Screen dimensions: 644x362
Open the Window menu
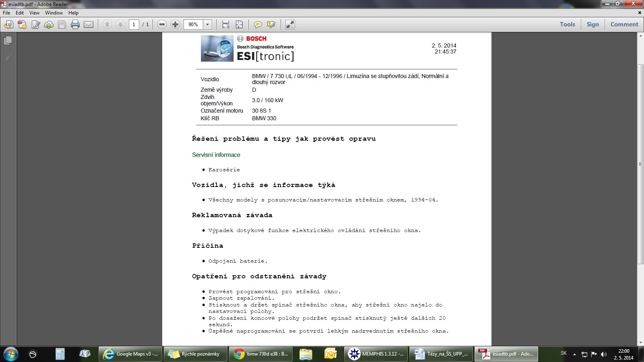[x=54, y=13]
